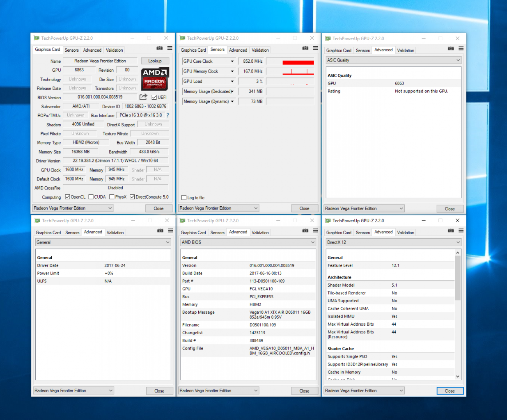This screenshot has height=420, width=507.
Task: Click the BIOS export arrow icon beside BIOS Version
Action: pyautogui.click(x=143, y=97)
